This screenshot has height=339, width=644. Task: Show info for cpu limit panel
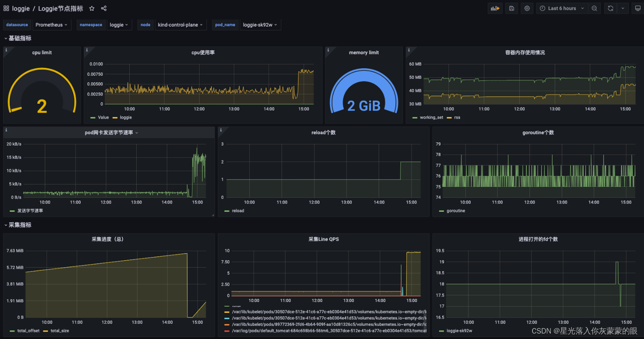click(x=6, y=50)
